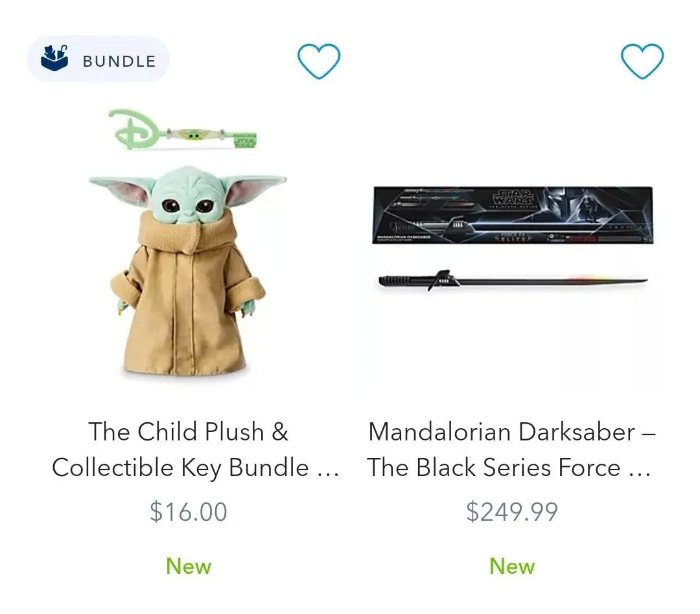Screen dimensions: 700x614
Task: Open Mandalorian Darksaber Black Series title
Action: (511, 449)
